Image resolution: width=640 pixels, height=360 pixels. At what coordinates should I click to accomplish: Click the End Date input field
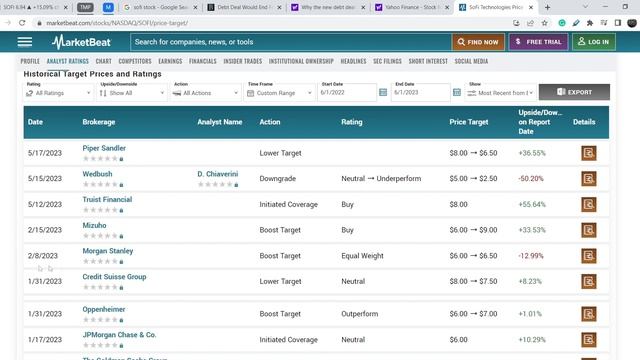(421, 93)
